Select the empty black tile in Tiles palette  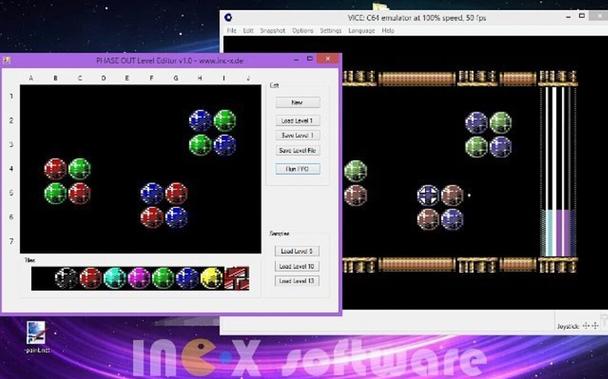43,279
